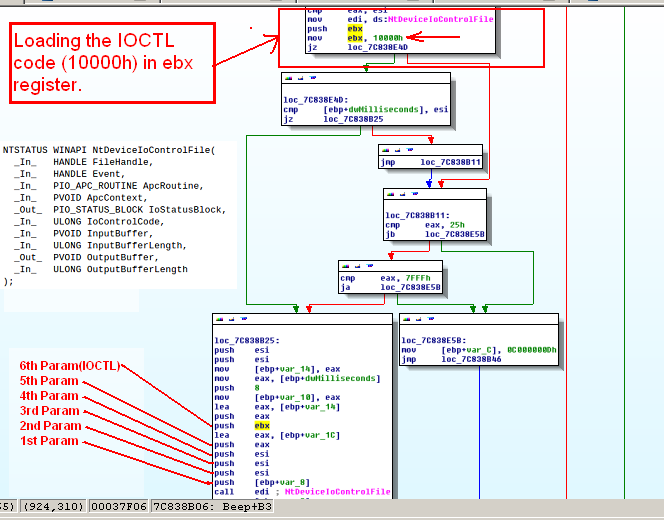Select the loc_7C838E5B: label
This screenshot has width=664, height=520.
pyautogui.click(x=434, y=341)
